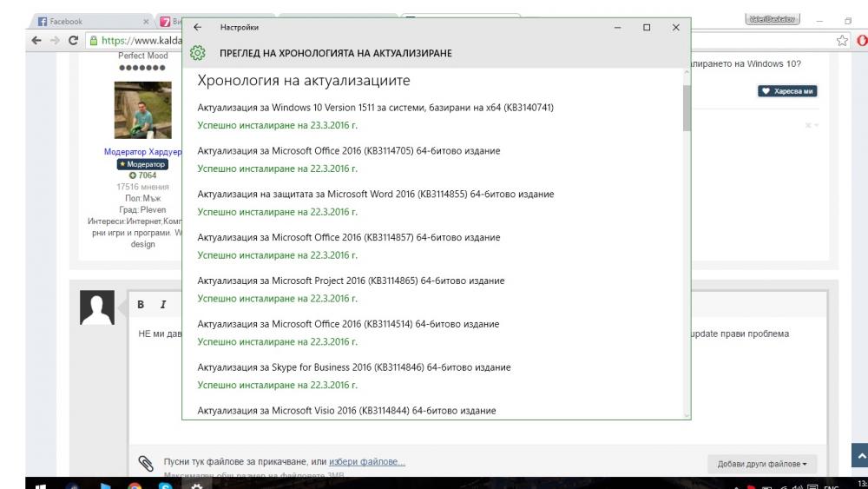Open the moderator's avatar photo
The image size is (868, 489).
pos(143,110)
